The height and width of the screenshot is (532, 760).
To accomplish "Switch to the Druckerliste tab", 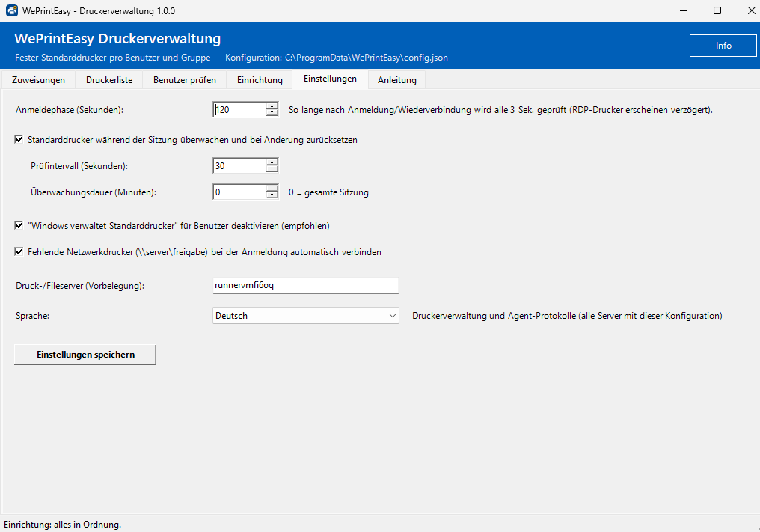I will click(x=109, y=80).
